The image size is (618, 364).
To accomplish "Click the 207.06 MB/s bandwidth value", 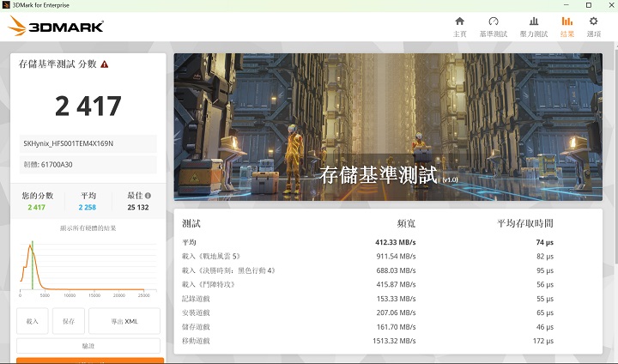I will [x=396, y=312].
